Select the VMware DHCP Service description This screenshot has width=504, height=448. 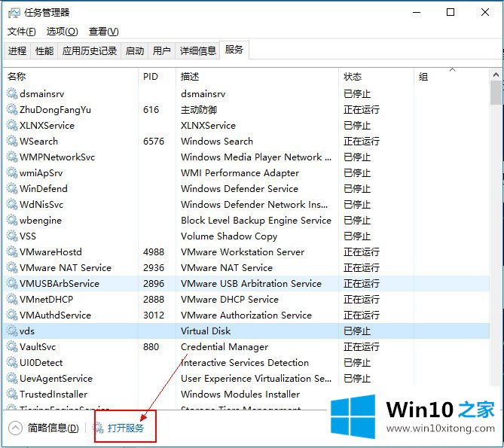[230, 299]
